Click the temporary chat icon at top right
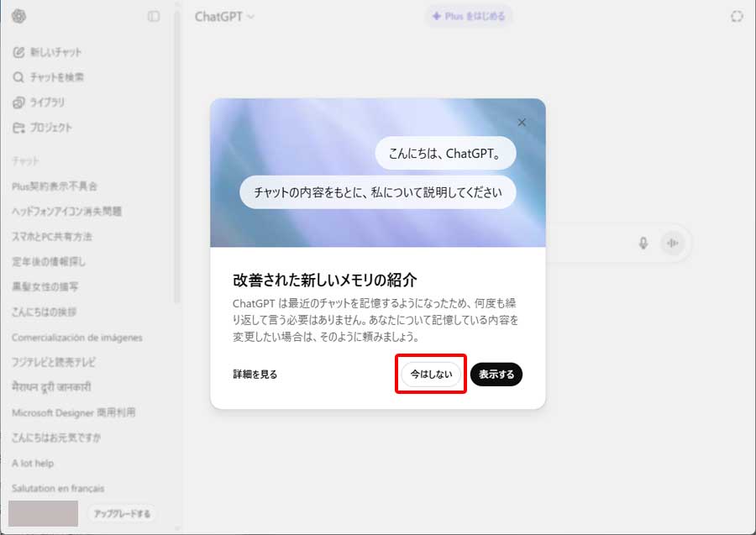This screenshot has width=756, height=535. point(738,17)
